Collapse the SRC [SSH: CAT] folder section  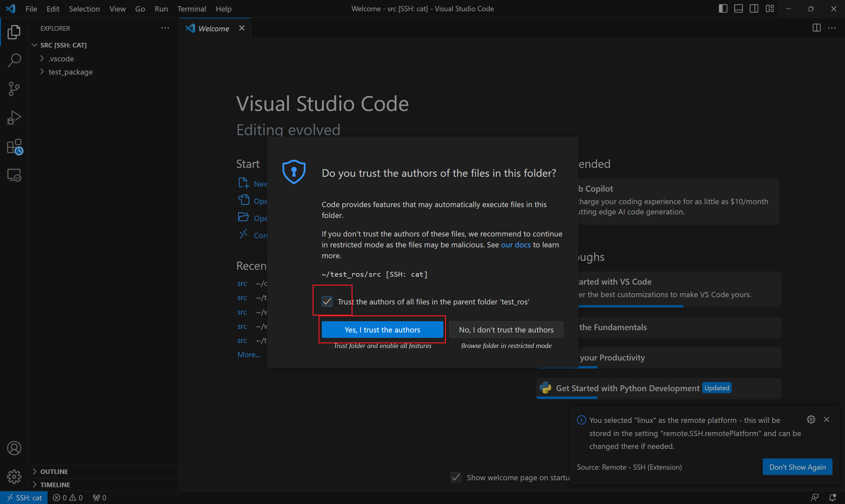(104, 45)
